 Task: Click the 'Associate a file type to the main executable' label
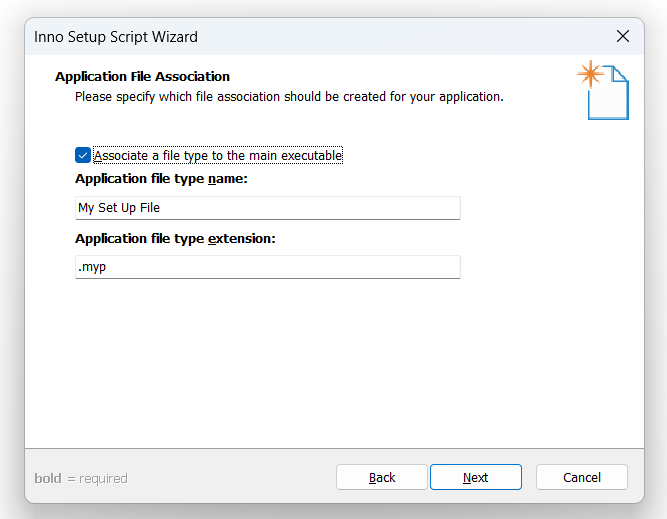coord(218,156)
